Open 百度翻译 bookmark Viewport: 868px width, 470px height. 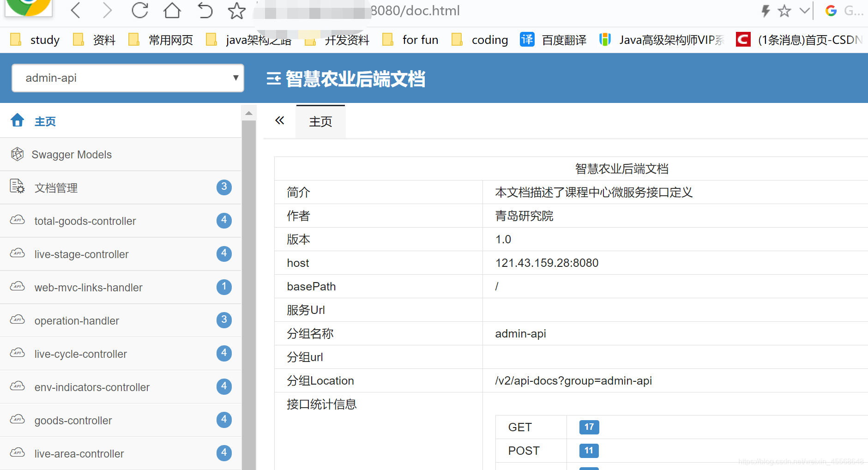pyautogui.click(x=553, y=40)
